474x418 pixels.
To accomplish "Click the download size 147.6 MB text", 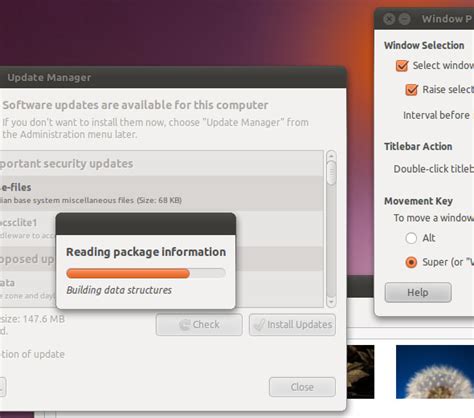I will (32, 319).
